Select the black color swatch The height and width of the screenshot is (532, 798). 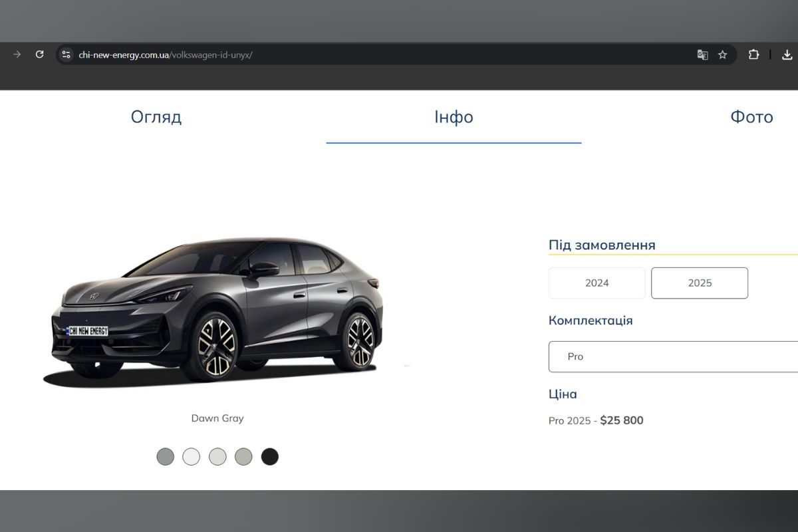click(x=270, y=457)
